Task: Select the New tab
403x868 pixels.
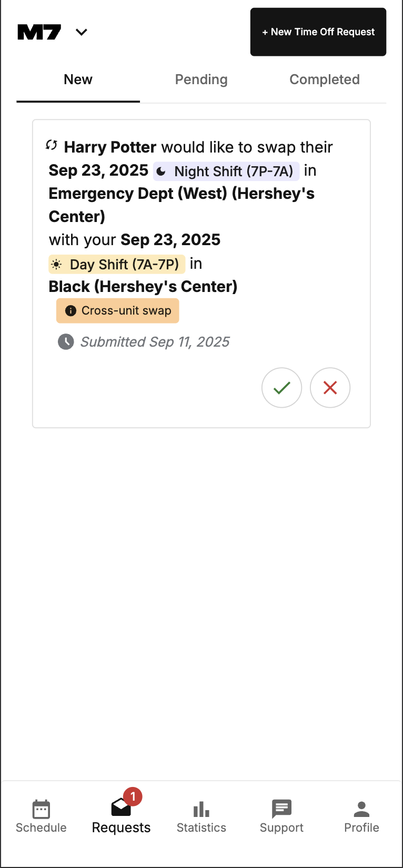Action: click(77, 79)
